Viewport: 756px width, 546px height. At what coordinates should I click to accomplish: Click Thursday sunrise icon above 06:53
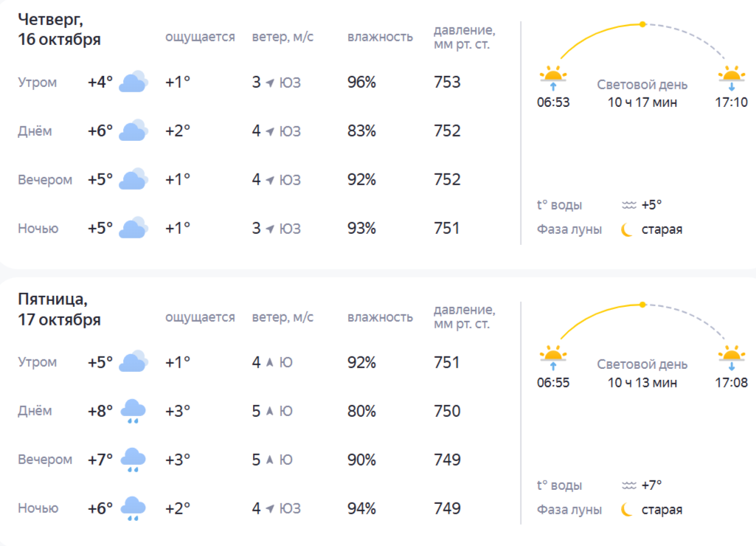[553, 77]
